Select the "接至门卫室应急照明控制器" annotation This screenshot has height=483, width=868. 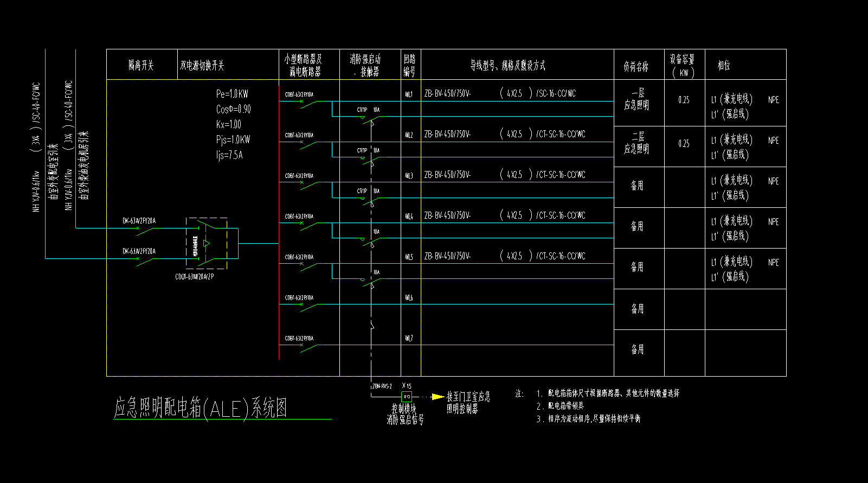click(x=468, y=403)
